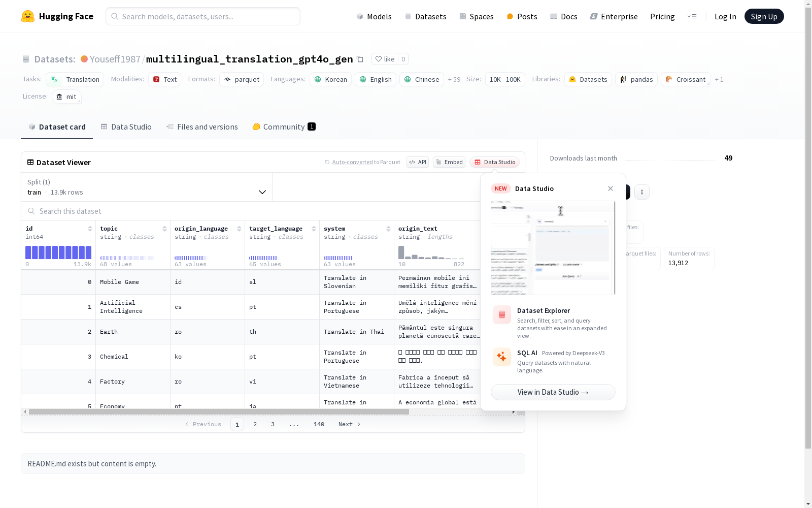Expand the Split train dropdown
This screenshot has height=508, width=812.
point(147,187)
